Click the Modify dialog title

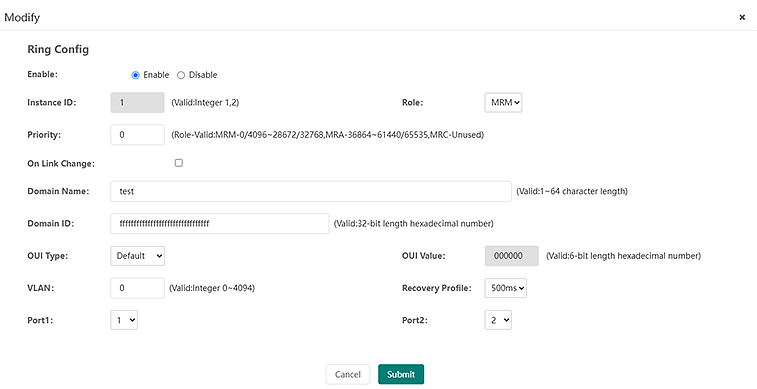pyautogui.click(x=22, y=17)
